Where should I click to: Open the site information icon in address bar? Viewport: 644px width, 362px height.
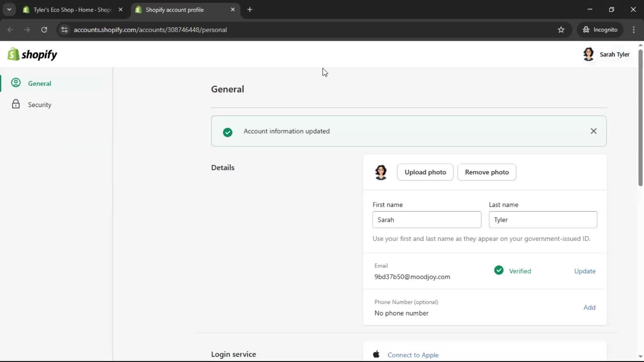[x=64, y=29]
